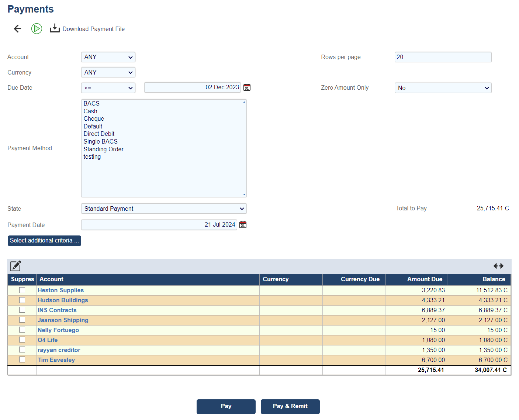This screenshot has width=519, height=420.
Task: Click the Rows per page input field
Action: coord(443,57)
